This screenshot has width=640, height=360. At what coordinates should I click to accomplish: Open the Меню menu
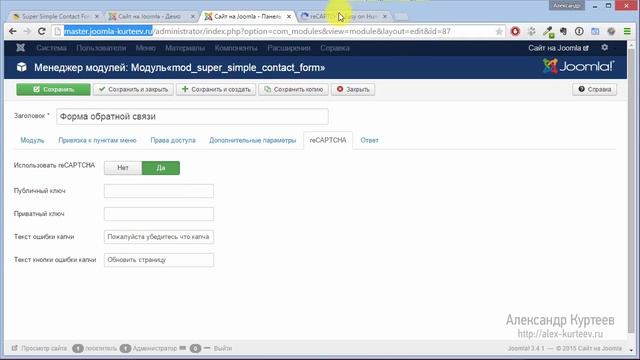click(145, 48)
